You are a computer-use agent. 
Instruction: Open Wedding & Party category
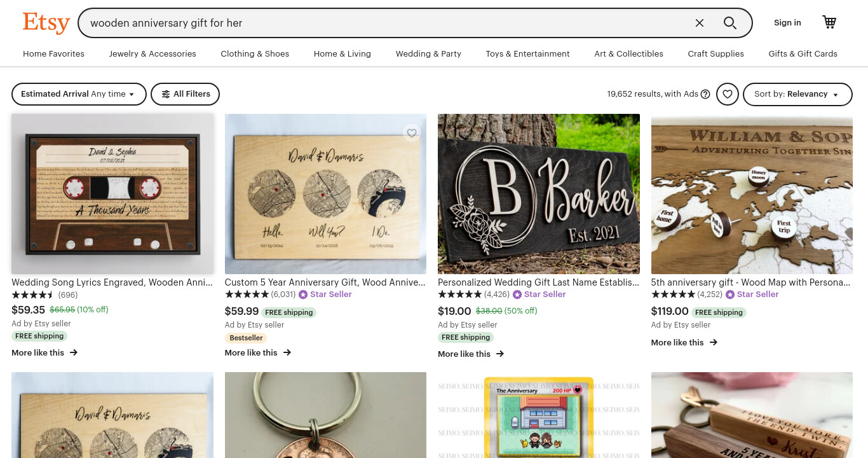(x=428, y=54)
